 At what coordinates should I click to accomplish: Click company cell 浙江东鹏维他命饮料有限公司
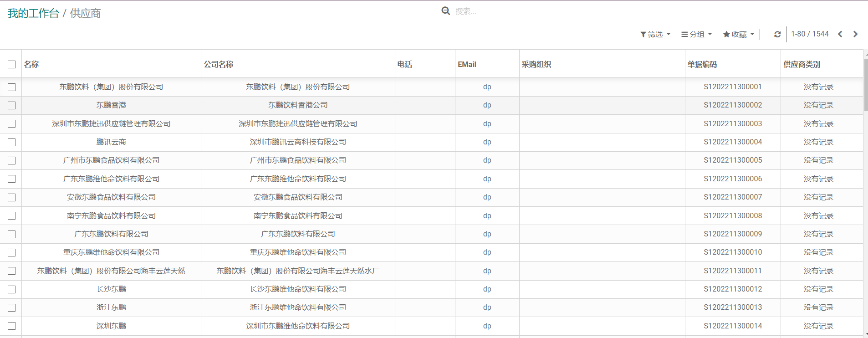[298, 307]
